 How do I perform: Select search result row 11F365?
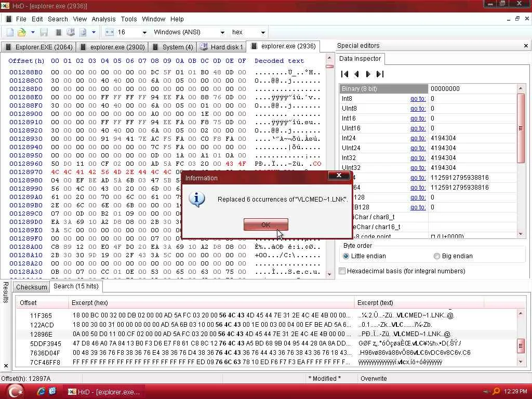tap(267, 315)
